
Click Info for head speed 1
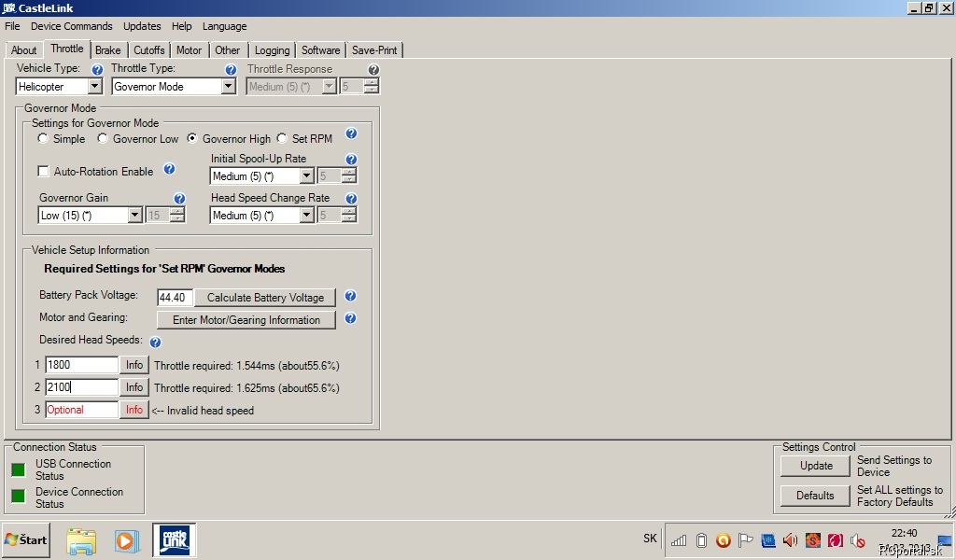[134, 365]
